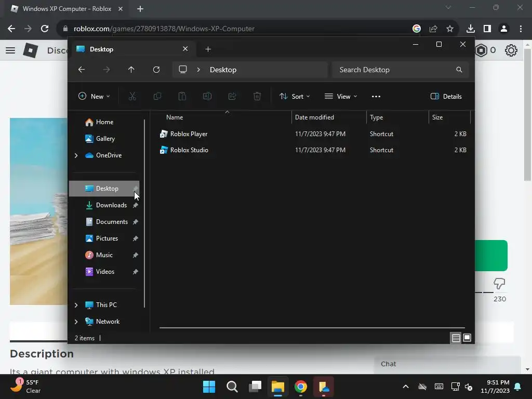
Task: Click the Cut scissors icon in Explorer toolbar
Action: point(132,96)
